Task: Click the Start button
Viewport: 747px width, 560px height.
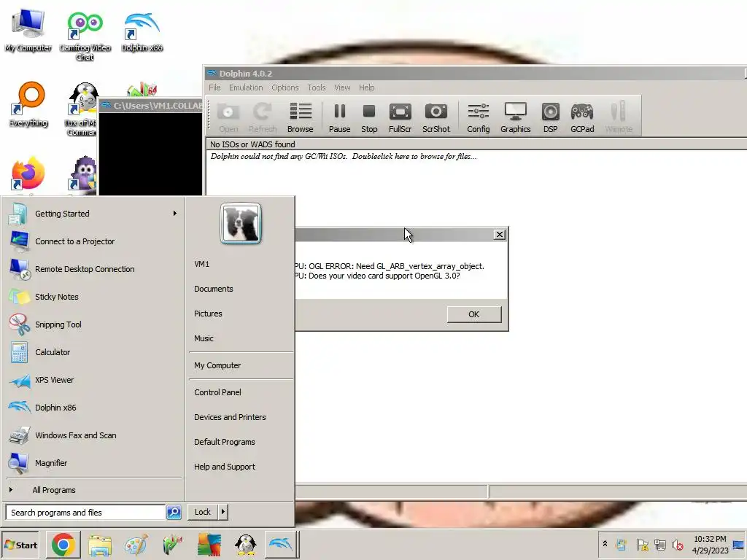Action: 20,545
